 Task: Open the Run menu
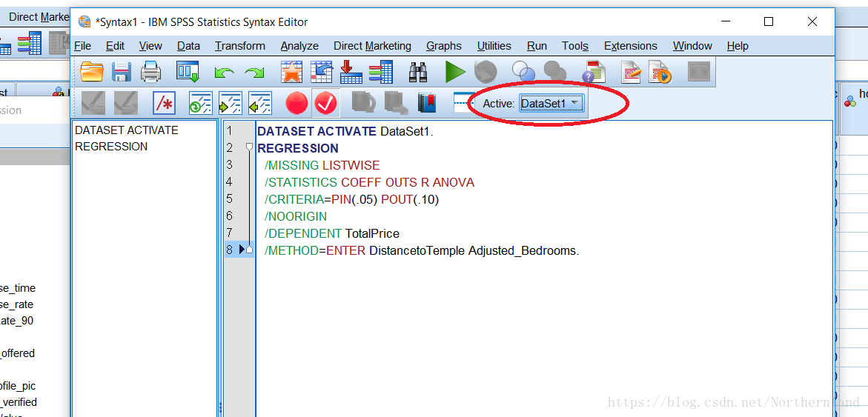point(537,46)
